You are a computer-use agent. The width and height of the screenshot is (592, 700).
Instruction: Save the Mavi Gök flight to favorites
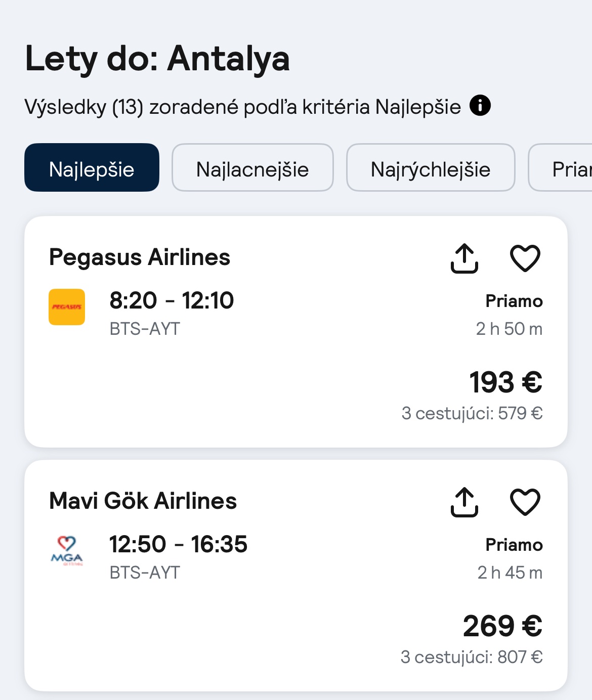click(x=525, y=502)
